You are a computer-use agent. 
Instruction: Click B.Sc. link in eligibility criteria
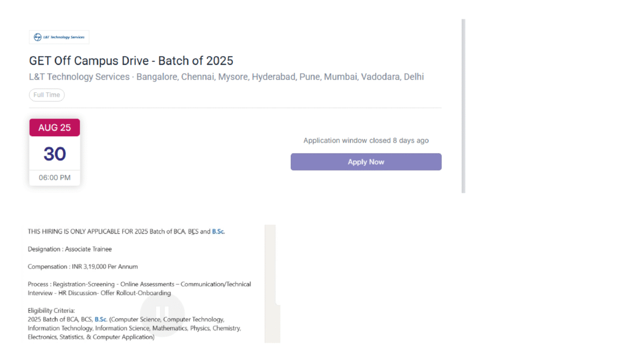(x=101, y=319)
